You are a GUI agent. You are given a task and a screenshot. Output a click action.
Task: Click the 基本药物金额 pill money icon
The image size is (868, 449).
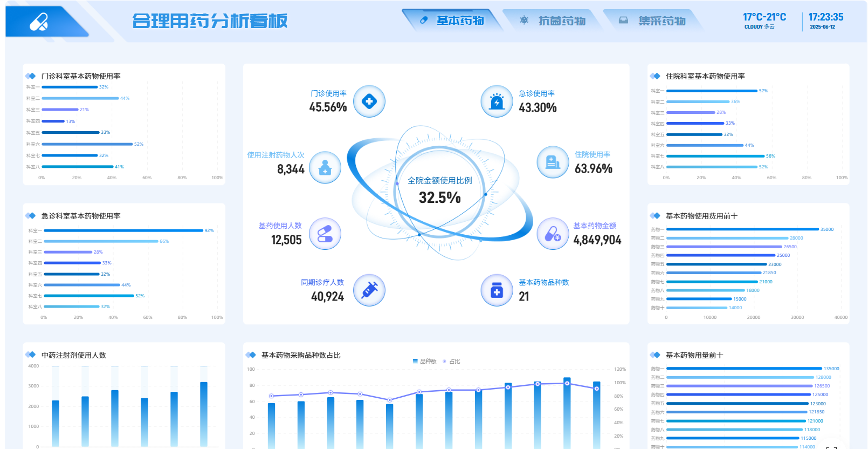pyautogui.click(x=553, y=234)
